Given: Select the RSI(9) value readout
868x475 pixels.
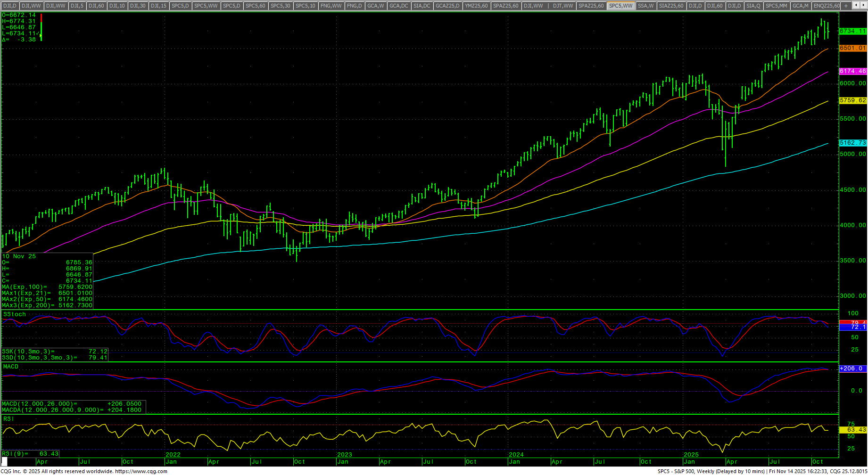Looking at the screenshot, I should (x=30, y=454).
